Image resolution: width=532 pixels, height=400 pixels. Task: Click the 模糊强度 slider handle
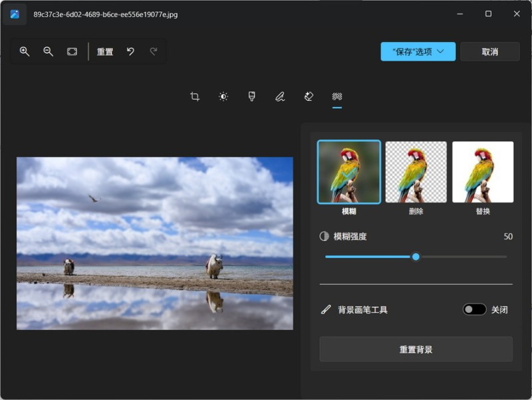point(416,256)
